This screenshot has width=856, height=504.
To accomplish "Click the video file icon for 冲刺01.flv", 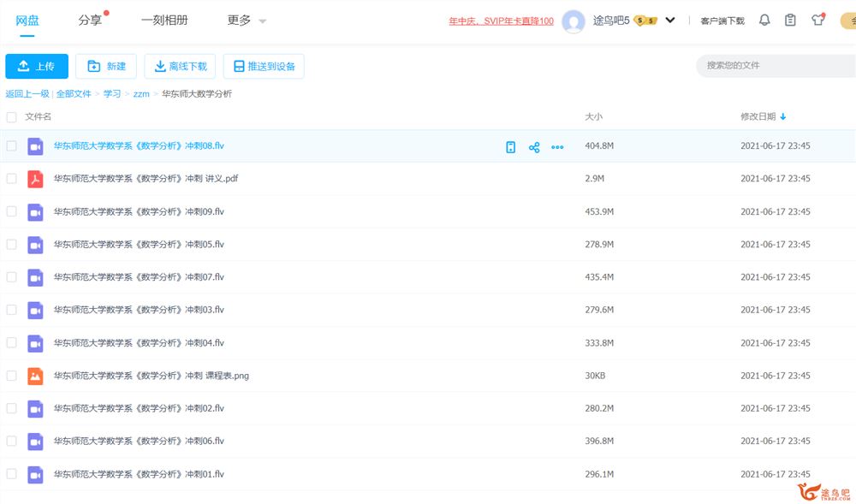I will point(35,475).
